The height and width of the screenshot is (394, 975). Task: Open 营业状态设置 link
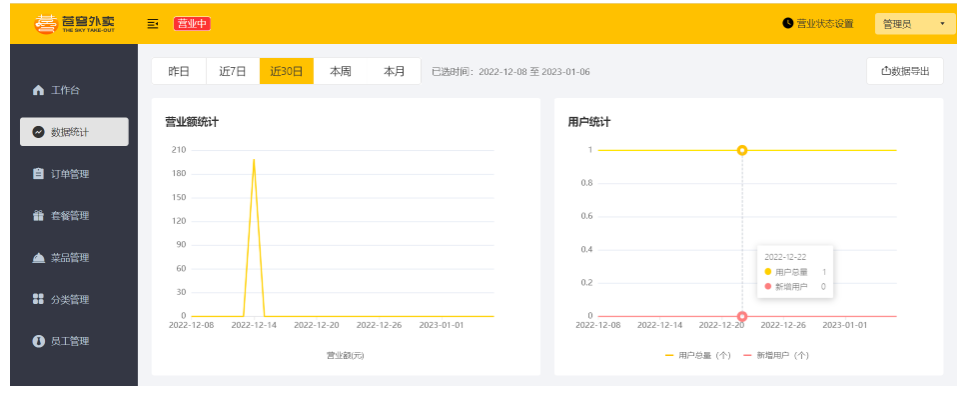click(825, 24)
